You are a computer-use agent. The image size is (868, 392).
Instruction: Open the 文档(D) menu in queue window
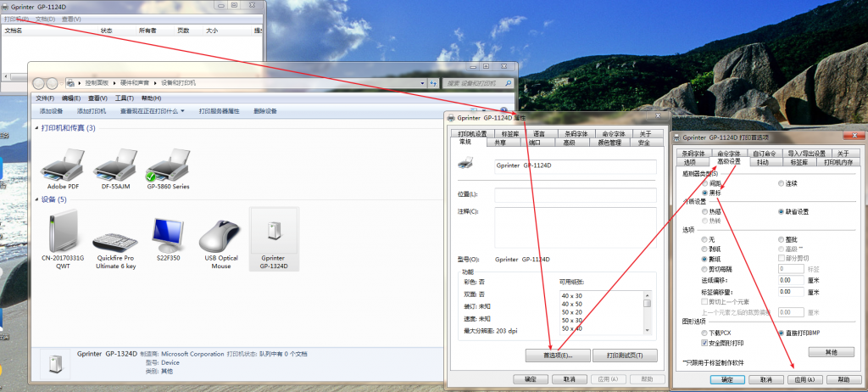click(x=45, y=19)
